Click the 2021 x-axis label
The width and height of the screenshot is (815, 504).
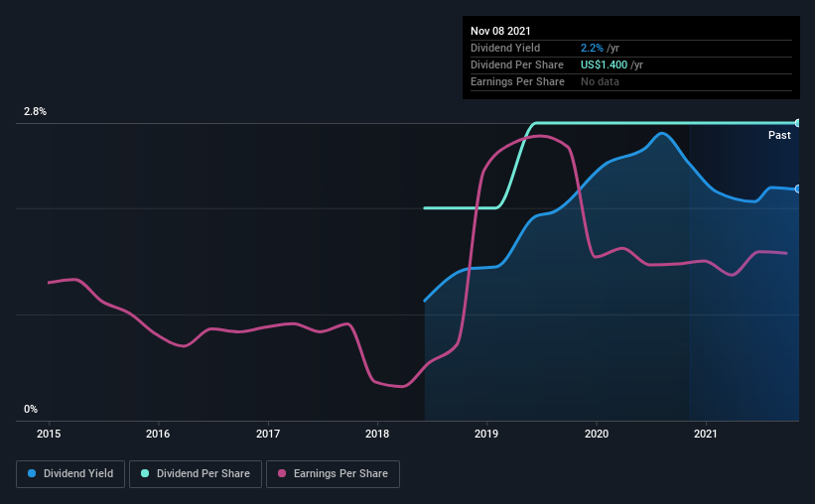point(706,434)
